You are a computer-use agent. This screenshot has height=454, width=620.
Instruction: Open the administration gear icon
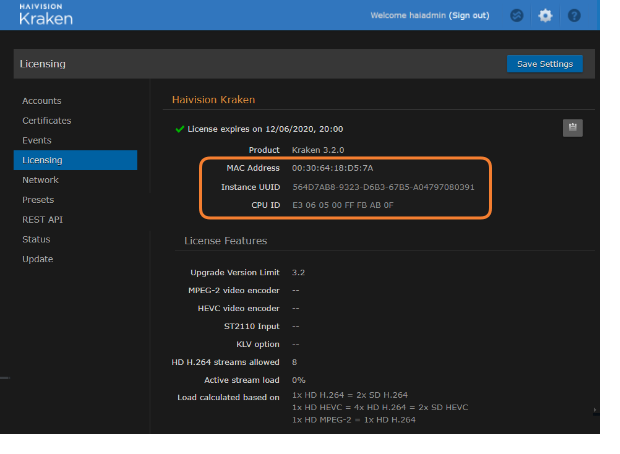(x=545, y=15)
